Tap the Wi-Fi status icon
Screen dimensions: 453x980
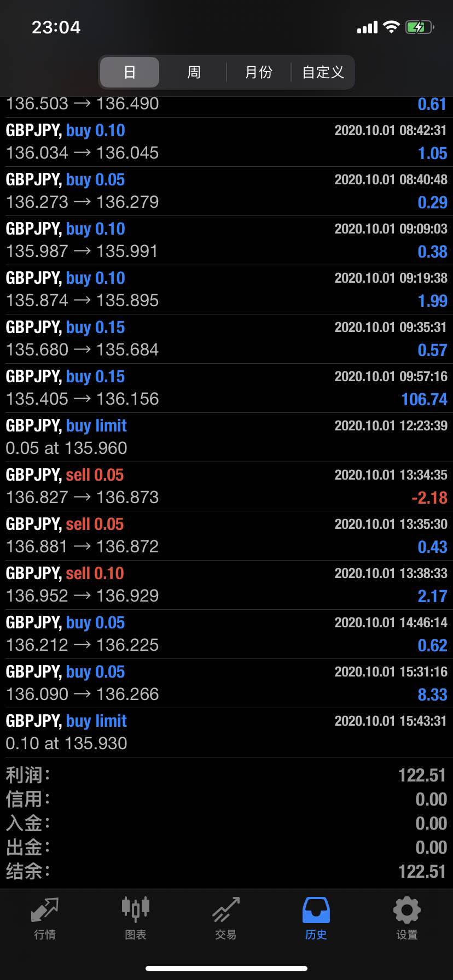pyautogui.click(x=391, y=27)
